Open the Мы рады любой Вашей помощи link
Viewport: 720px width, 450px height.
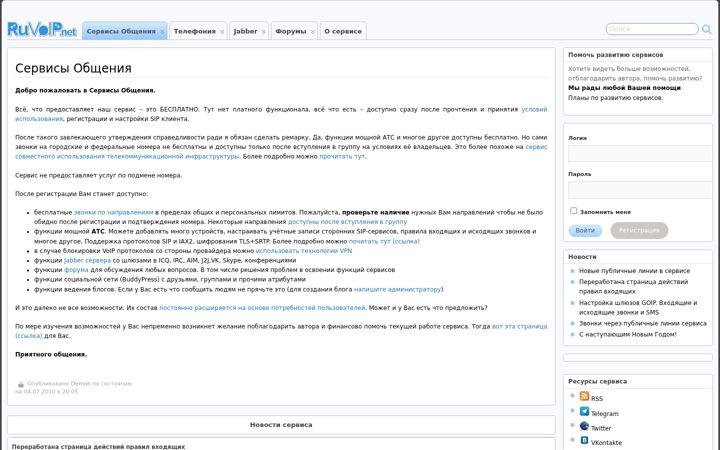[x=624, y=88]
